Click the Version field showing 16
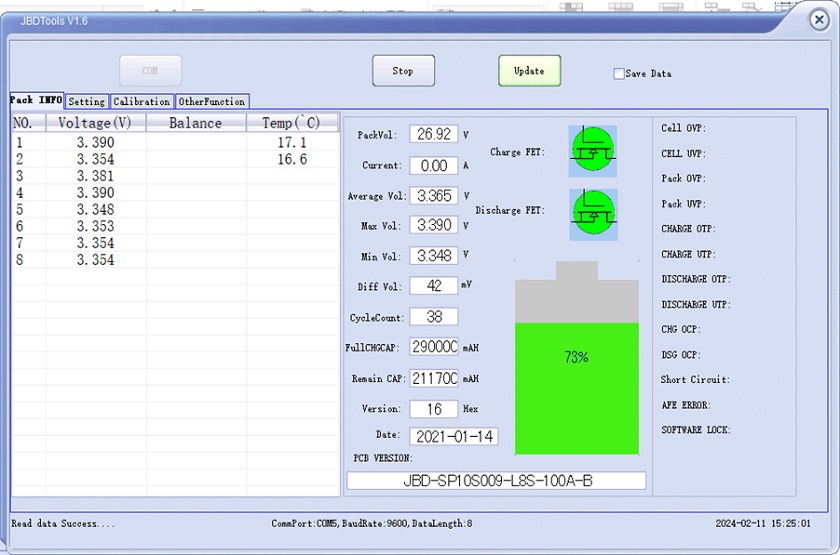This screenshot has width=840, height=555. tap(434, 409)
